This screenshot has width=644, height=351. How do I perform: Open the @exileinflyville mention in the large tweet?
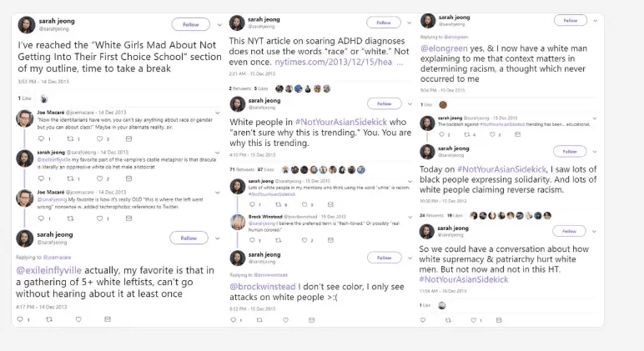tap(53, 270)
